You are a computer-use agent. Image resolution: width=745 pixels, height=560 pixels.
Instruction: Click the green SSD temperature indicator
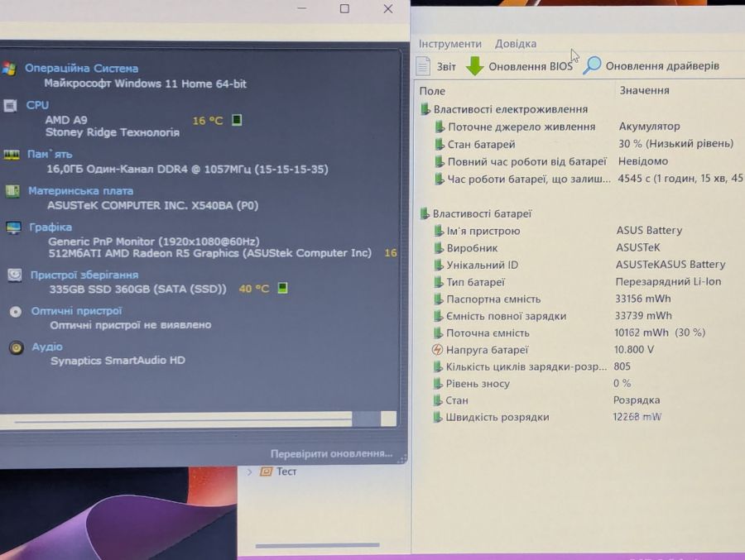[x=283, y=288]
